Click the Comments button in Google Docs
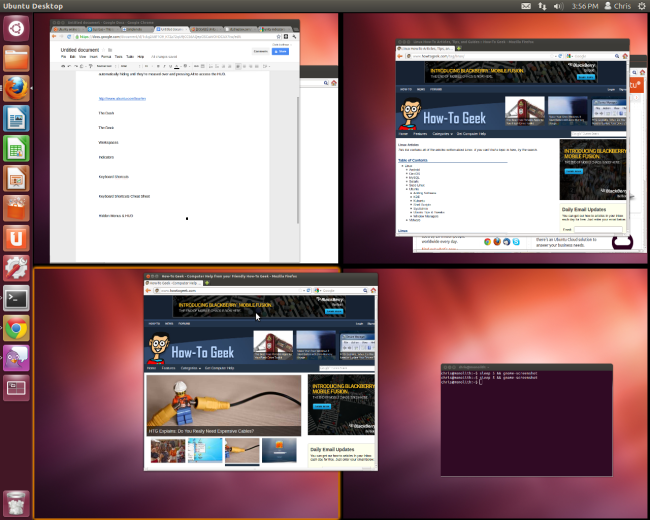 click(261, 51)
